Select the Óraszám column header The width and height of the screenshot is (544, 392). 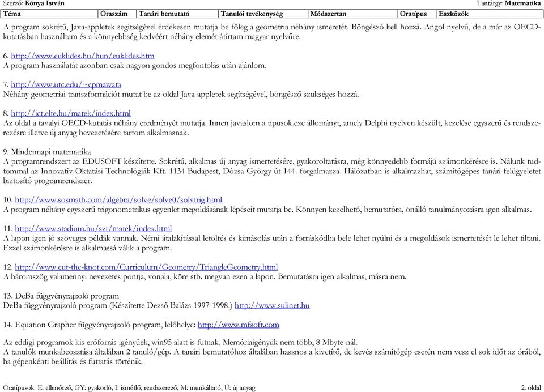[x=118, y=14]
